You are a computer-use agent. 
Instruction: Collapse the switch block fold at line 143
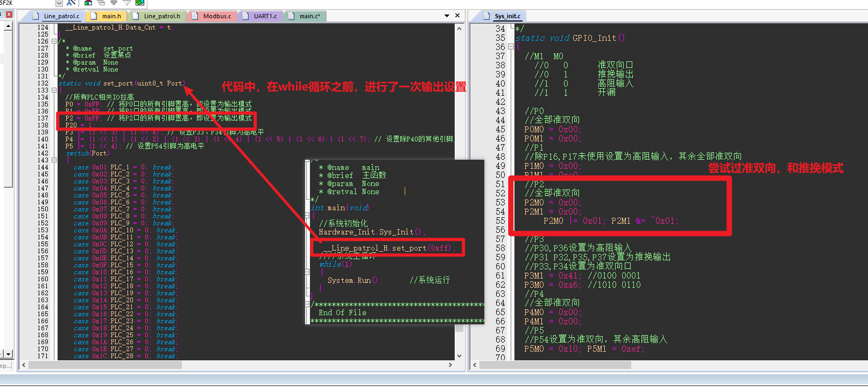(54, 160)
